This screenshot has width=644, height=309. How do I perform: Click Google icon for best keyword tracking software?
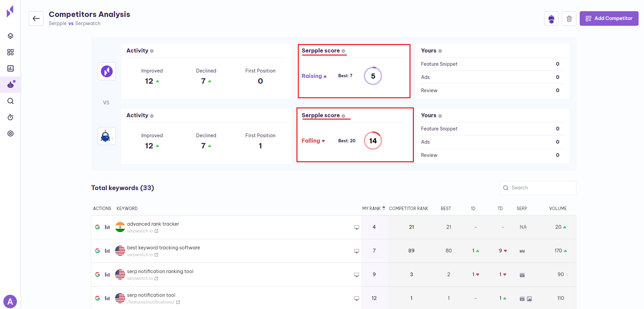pyautogui.click(x=97, y=251)
